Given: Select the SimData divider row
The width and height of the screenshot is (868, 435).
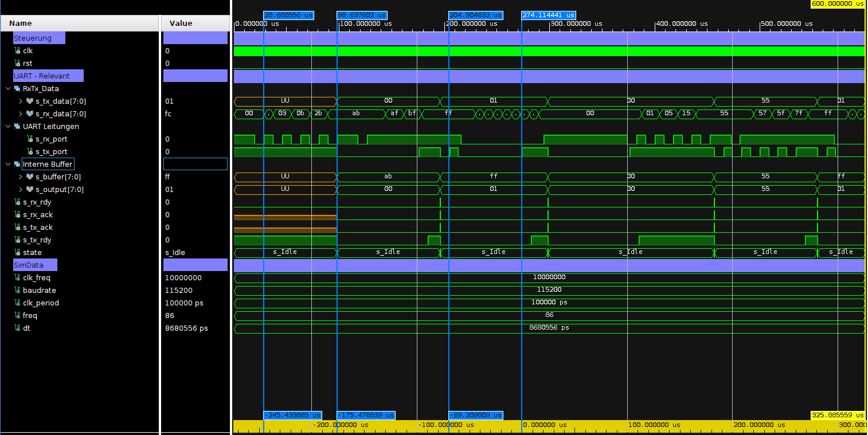Looking at the screenshot, I should pos(36,265).
